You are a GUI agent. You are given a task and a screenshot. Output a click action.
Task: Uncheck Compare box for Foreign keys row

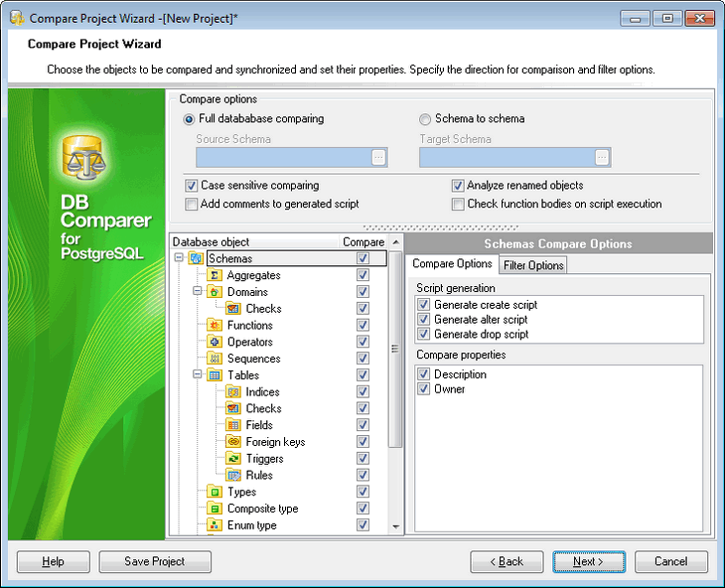362,441
